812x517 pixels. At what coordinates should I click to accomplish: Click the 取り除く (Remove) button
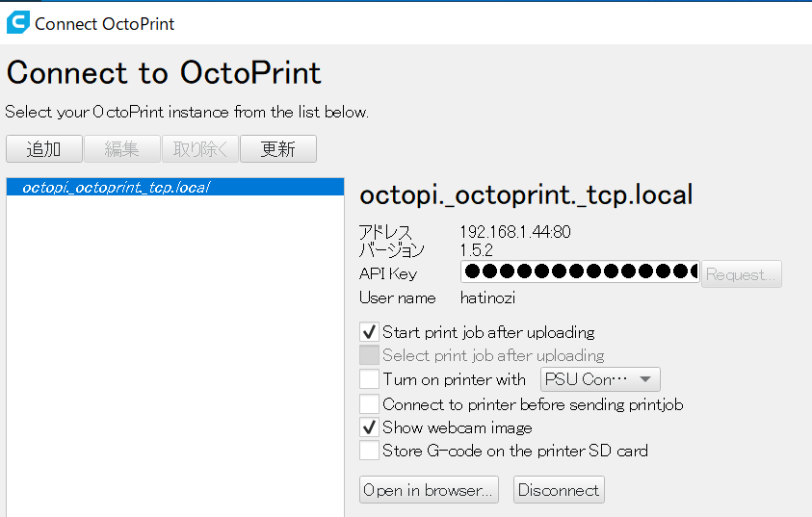(200, 149)
